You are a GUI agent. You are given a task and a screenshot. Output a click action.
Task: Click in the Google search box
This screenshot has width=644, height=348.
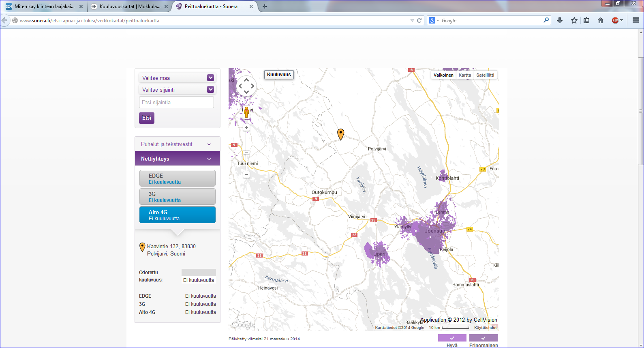(490, 20)
